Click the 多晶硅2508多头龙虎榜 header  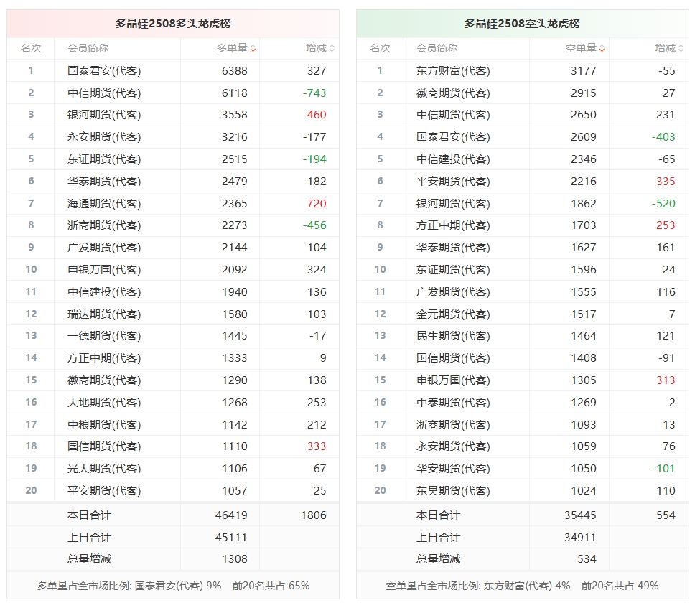point(173,24)
